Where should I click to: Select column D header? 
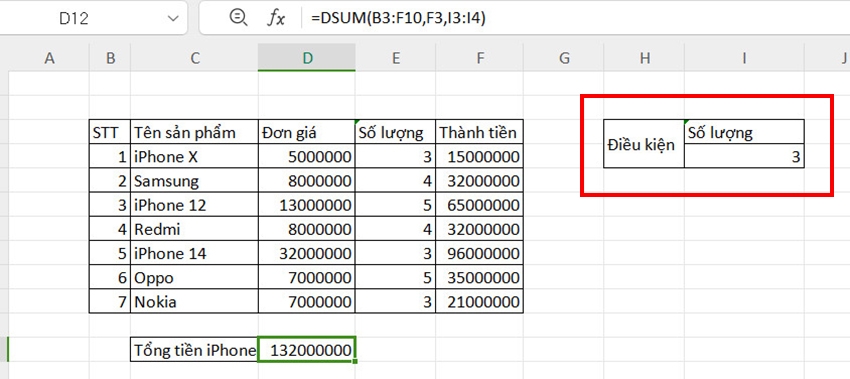click(307, 58)
